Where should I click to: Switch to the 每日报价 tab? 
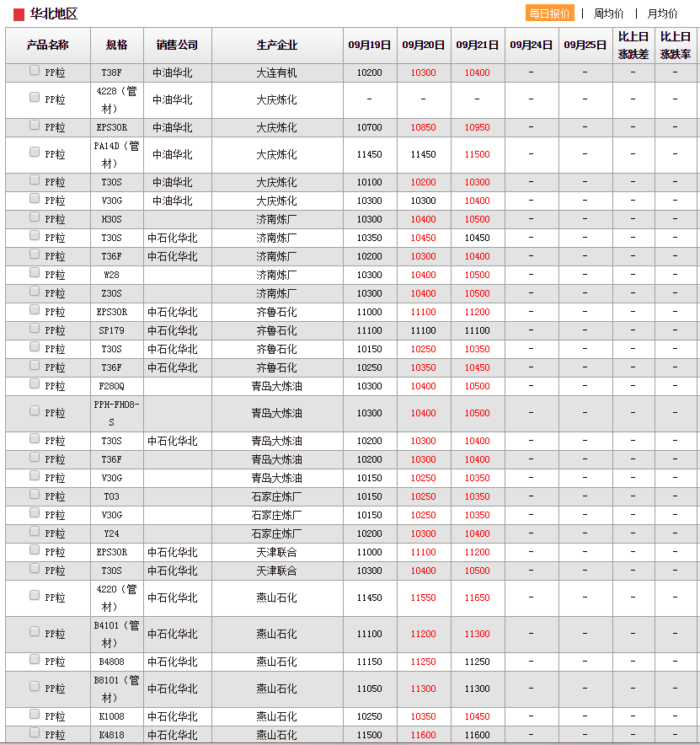coord(549,13)
